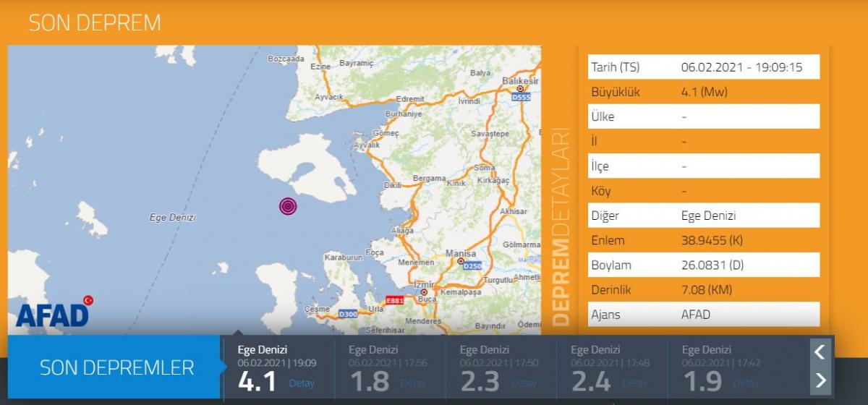Click the latitude value 38.9455 (K)
The image size is (868, 405).
tap(712, 240)
